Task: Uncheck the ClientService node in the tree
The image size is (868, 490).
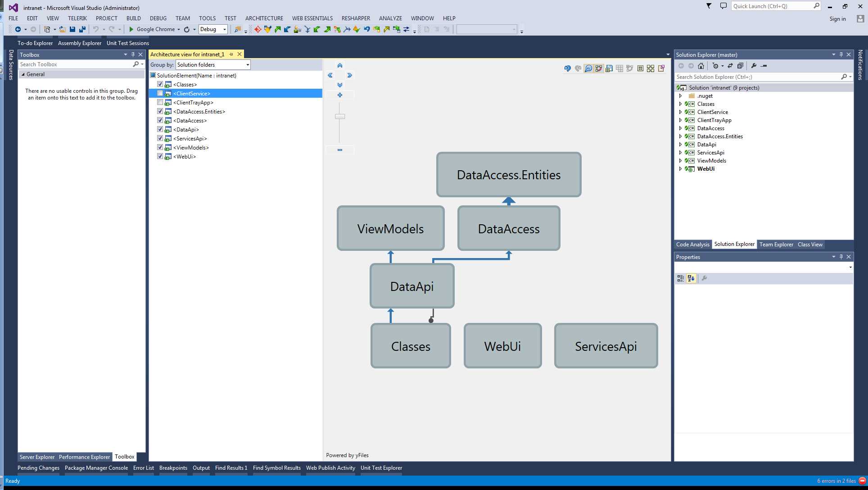Action: pyautogui.click(x=160, y=93)
